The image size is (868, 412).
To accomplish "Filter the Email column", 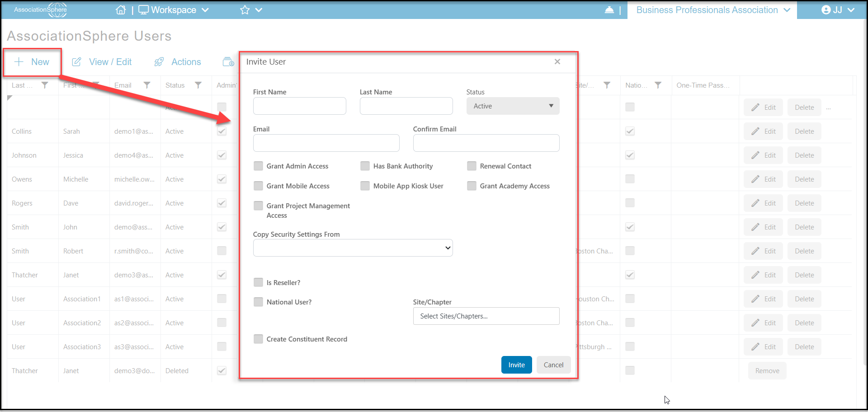I will pos(147,85).
